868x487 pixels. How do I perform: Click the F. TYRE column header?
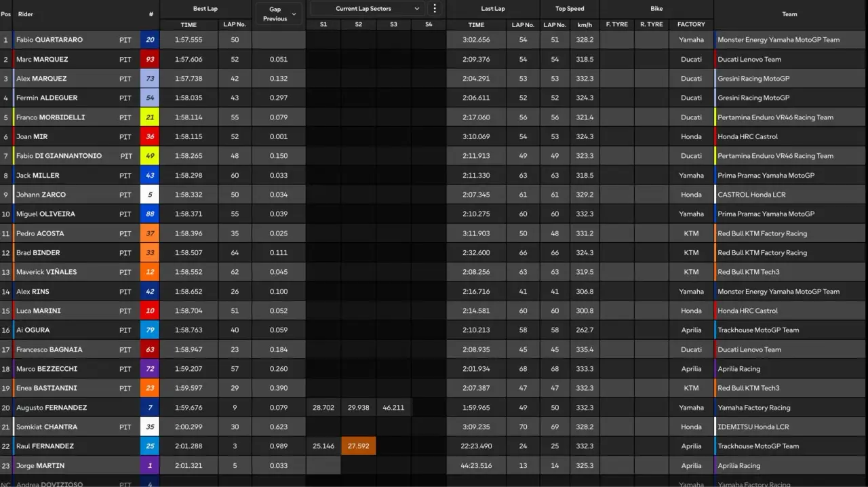[617, 24]
